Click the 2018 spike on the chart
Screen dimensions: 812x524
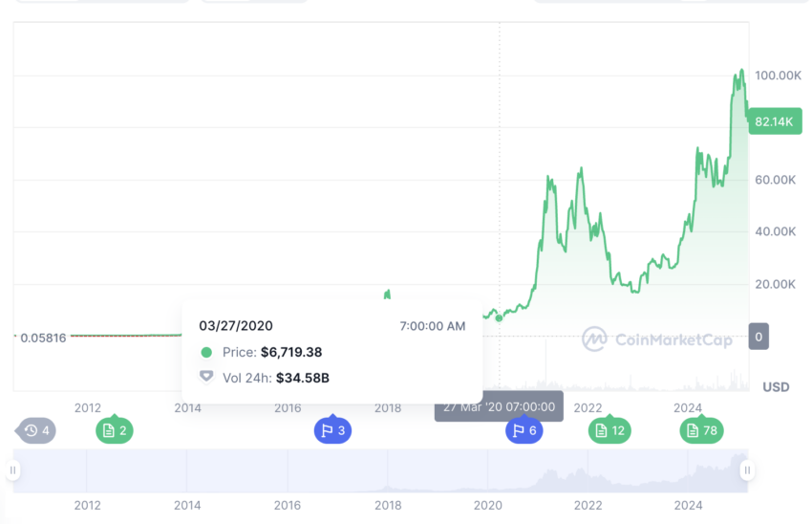pyautogui.click(x=387, y=295)
